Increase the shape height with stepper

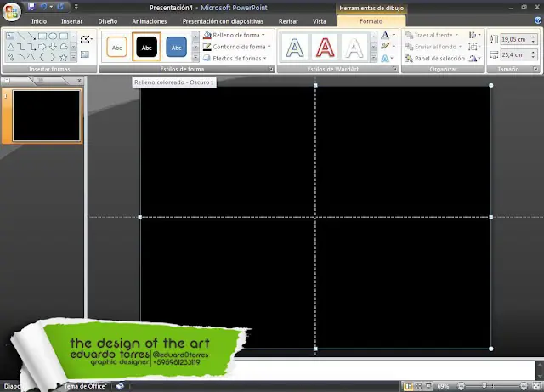[x=534, y=37]
